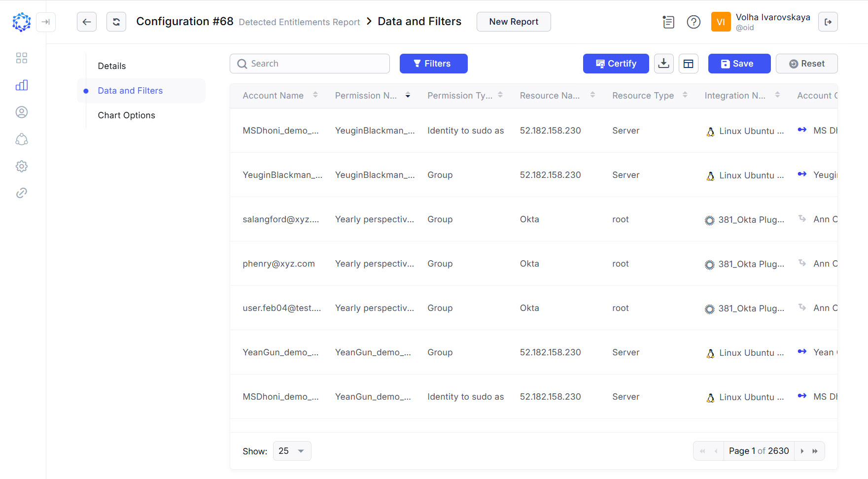Click the logout icon in top right

[828, 22]
